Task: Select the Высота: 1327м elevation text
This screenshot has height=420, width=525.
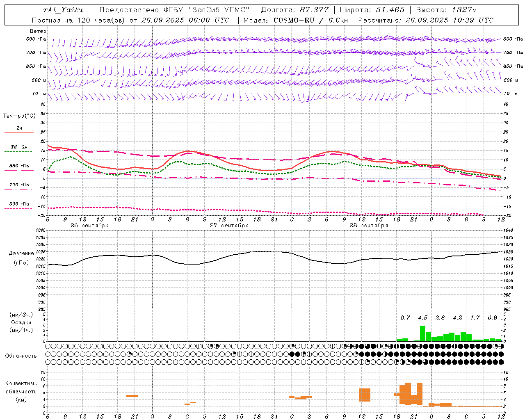Action: (446, 10)
